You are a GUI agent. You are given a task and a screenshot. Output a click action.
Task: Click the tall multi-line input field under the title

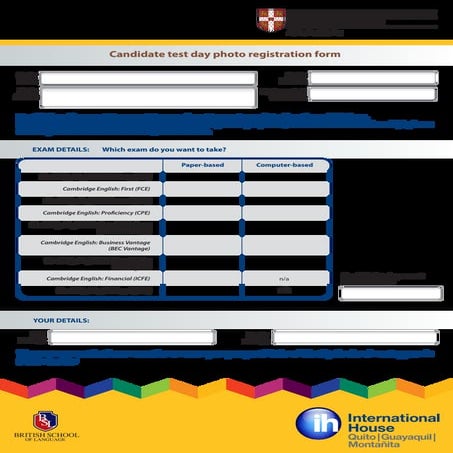coord(148,98)
